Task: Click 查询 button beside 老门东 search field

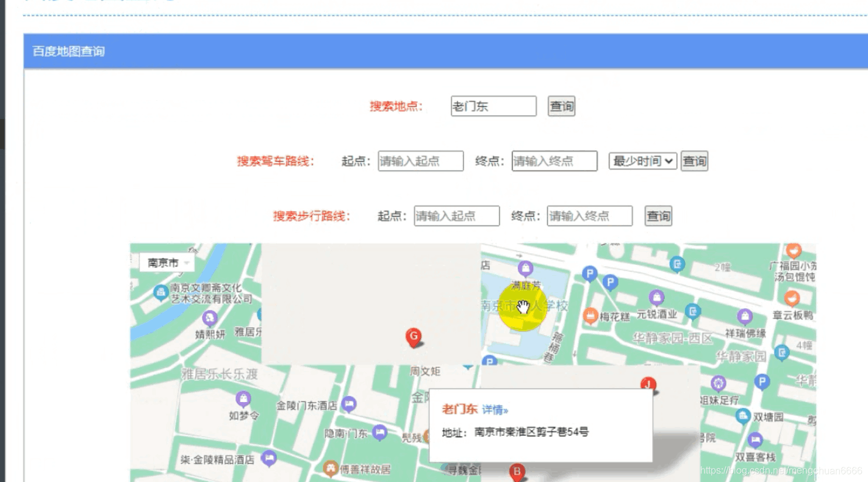Action: (561, 106)
